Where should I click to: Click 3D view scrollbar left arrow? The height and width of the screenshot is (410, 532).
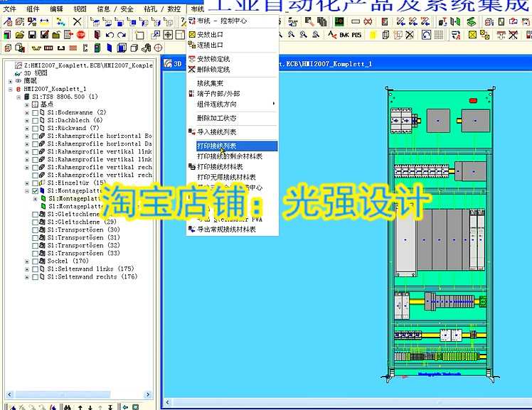[167, 403]
